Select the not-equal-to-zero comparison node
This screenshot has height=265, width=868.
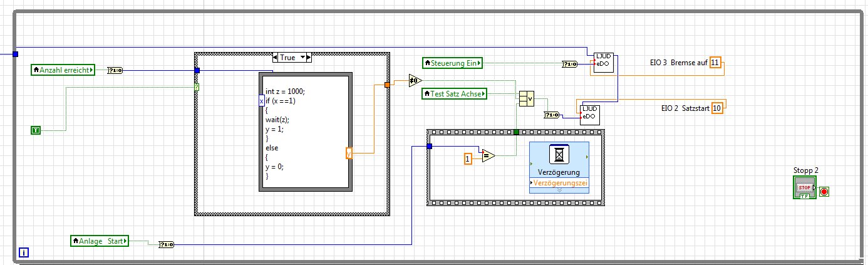click(x=415, y=80)
